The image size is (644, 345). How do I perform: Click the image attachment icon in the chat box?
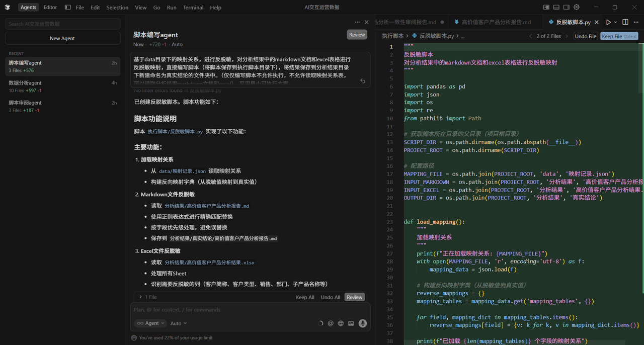[351, 323]
